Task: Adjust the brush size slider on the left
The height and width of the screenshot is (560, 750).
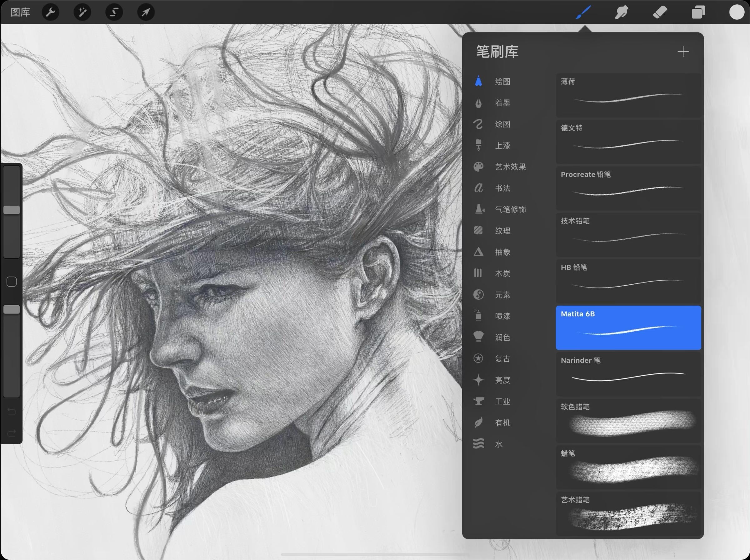Action: click(11, 209)
